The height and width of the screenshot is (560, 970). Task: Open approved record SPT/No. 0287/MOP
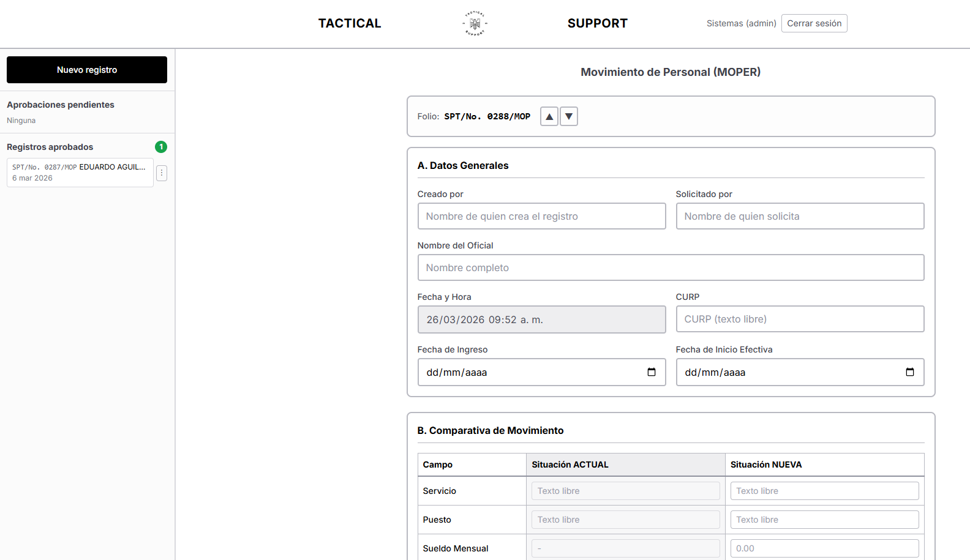[80, 173]
